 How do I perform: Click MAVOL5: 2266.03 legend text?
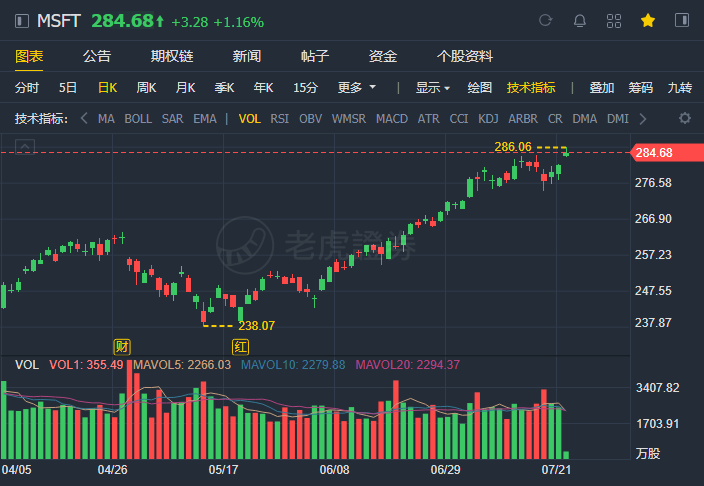pos(182,365)
